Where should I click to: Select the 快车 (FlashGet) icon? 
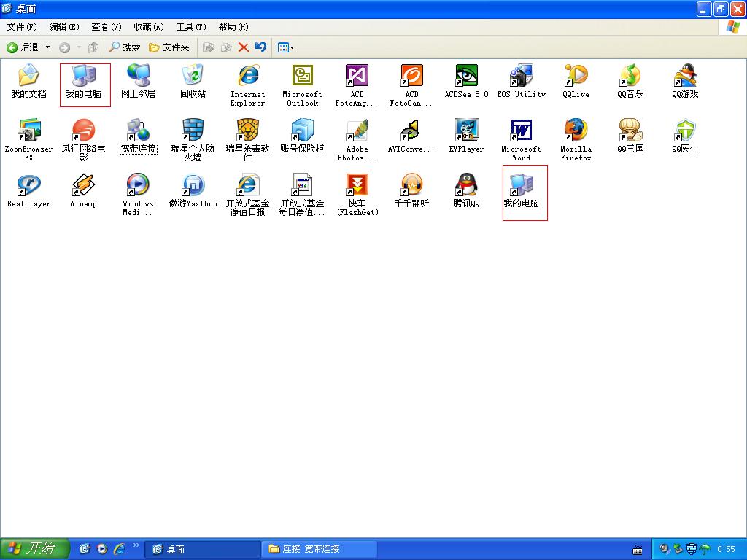[x=357, y=186]
